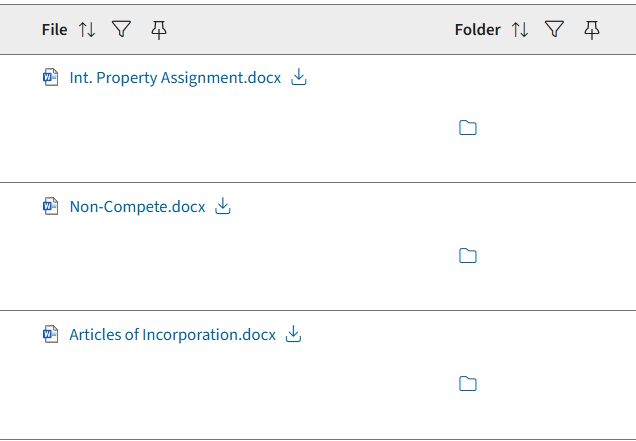Open the Articles of Incorporation.docx link
Viewport: 636px width, 441px height.
pyautogui.click(x=172, y=335)
